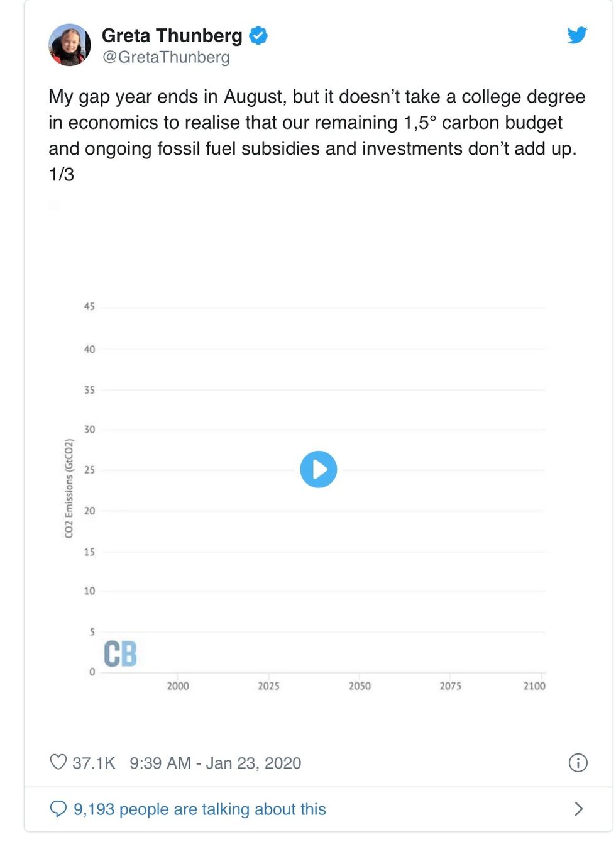Expand the conversation using the right chevron
The height and width of the screenshot is (849, 616).
(x=579, y=809)
